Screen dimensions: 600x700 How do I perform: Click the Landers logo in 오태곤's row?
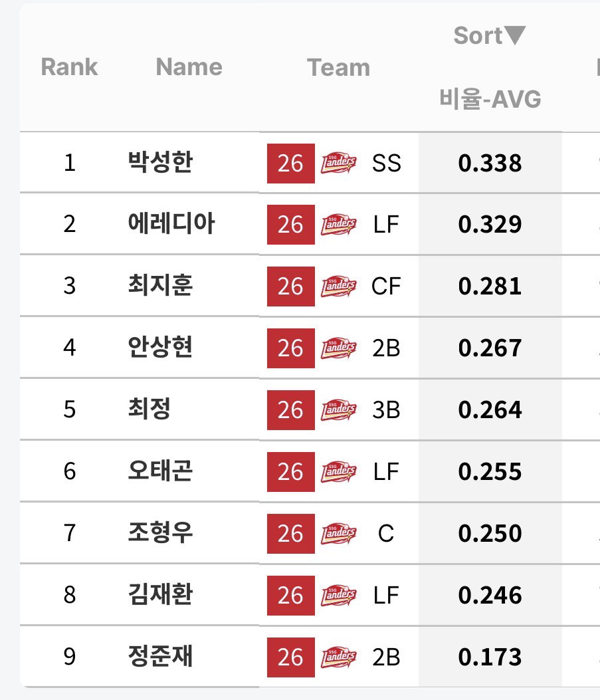pos(339,472)
